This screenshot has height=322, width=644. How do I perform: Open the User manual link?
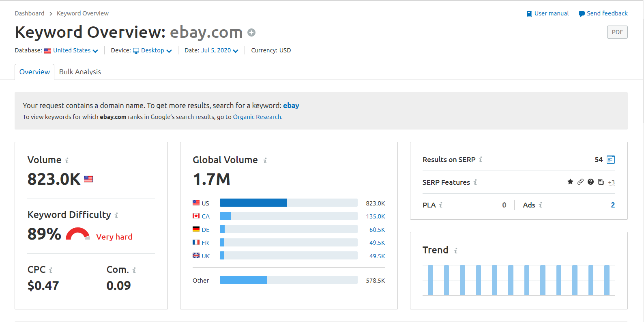pyautogui.click(x=547, y=13)
